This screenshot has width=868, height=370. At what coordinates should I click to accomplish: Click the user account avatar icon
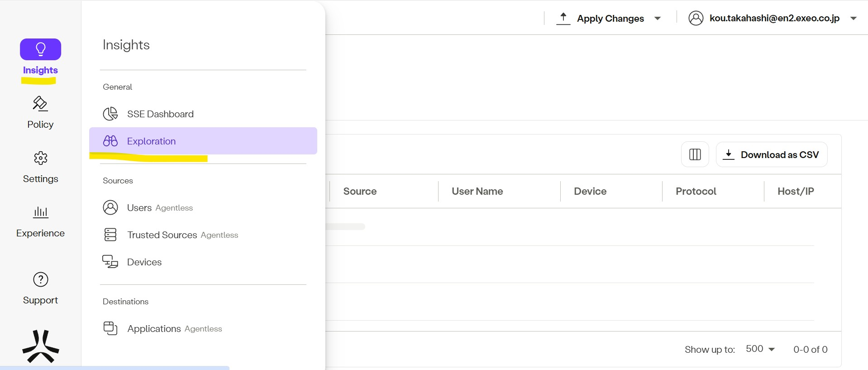point(696,18)
